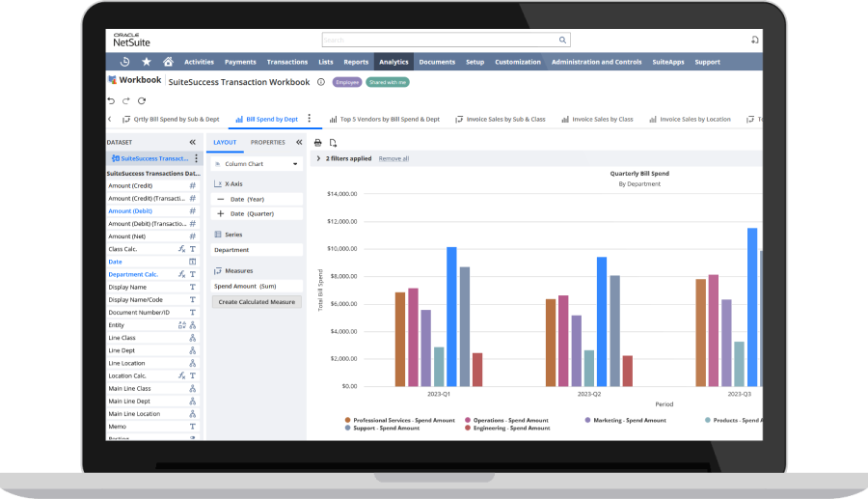Collapse the Layout panel
Image resolution: width=868 pixels, height=499 pixels.
[300, 142]
